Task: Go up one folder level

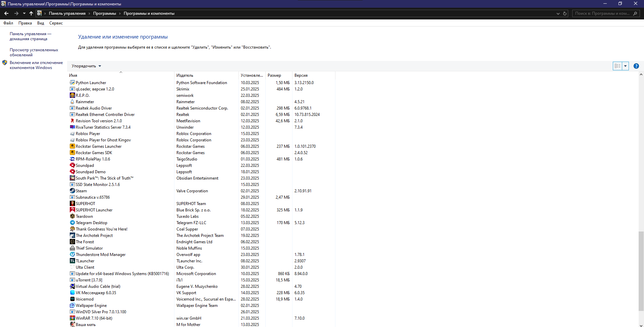Action: 31,13
